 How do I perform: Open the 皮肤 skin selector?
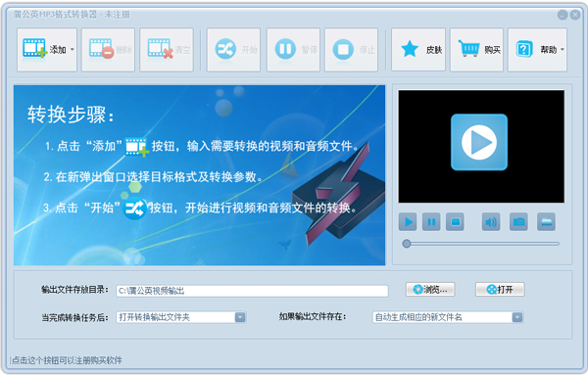click(x=418, y=50)
